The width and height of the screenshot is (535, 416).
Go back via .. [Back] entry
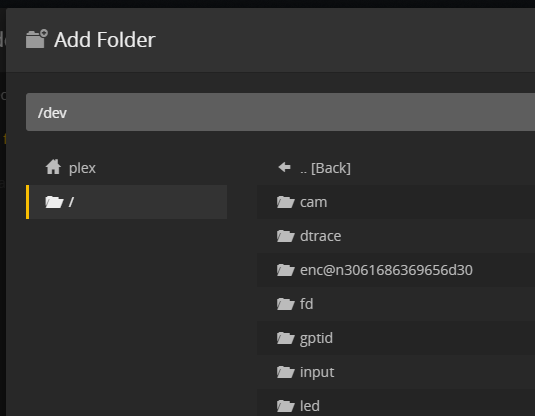[396, 168]
